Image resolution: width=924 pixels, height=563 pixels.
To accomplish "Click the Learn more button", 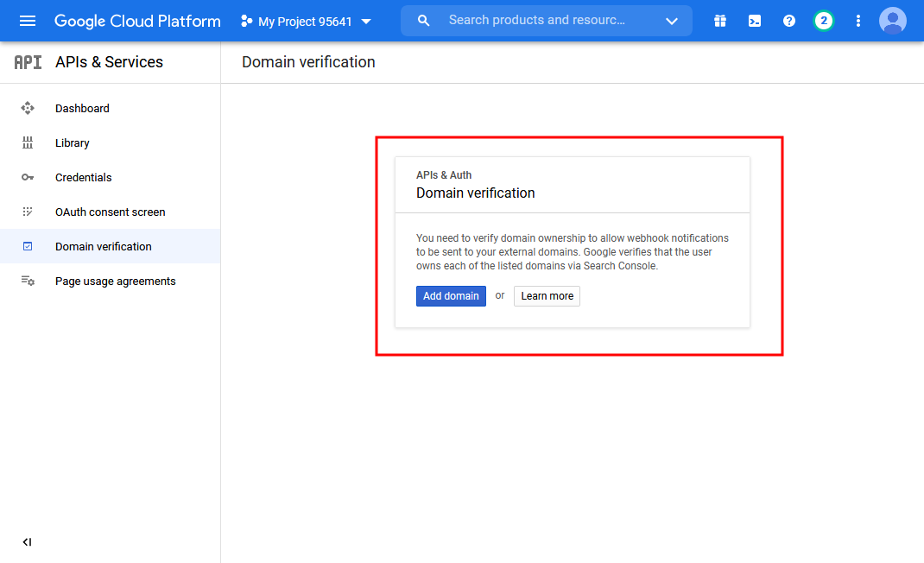I will (547, 296).
